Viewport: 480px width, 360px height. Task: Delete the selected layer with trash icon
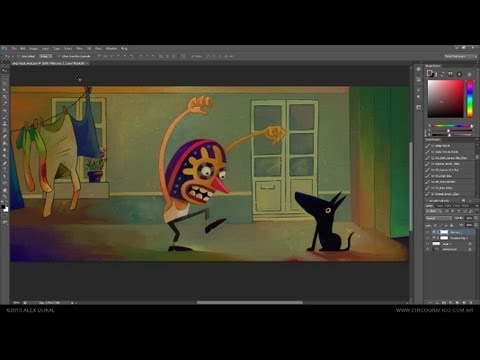tap(470, 302)
